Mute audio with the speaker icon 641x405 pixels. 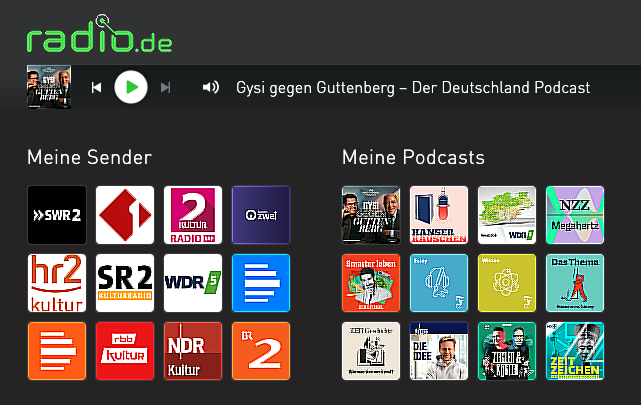(211, 87)
